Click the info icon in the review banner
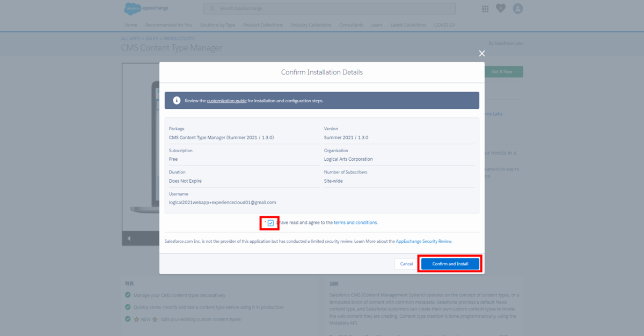This screenshot has height=336, width=644. tap(177, 100)
